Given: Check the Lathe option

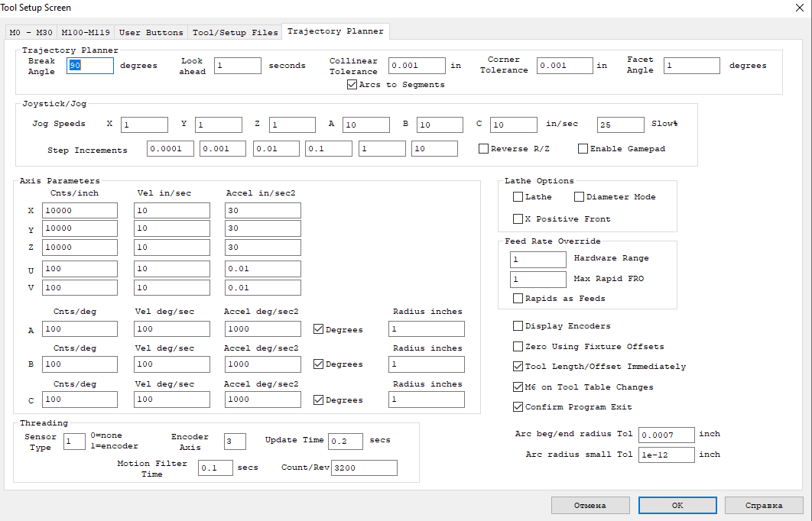Looking at the screenshot, I should [x=518, y=197].
